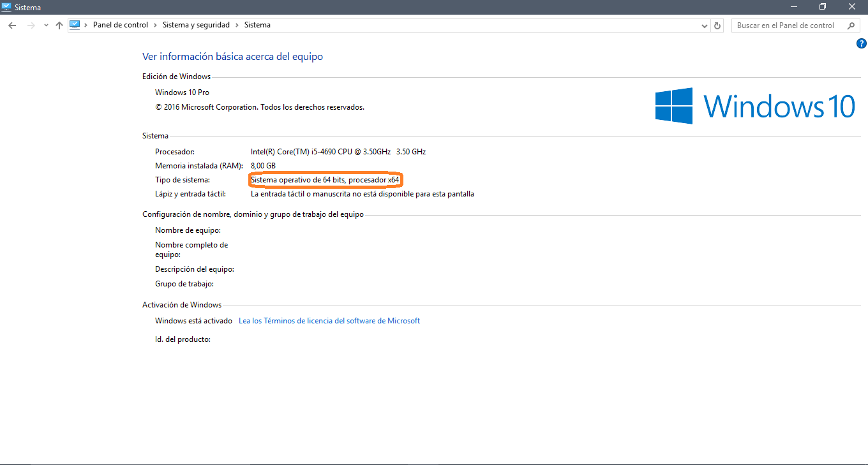Viewport: 868px width, 465px height.
Task: Click the text Windows 10 Pro
Action: tap(182, 92)
